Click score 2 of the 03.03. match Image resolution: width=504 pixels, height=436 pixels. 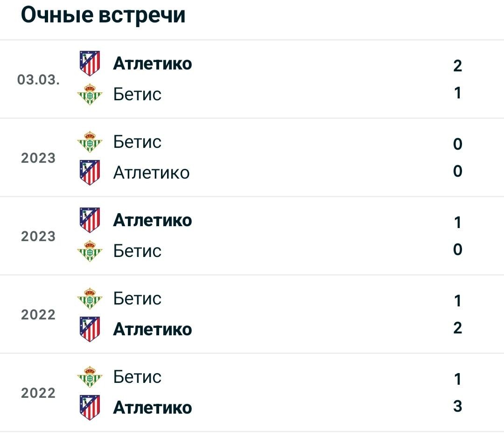(x=458, y=66)
